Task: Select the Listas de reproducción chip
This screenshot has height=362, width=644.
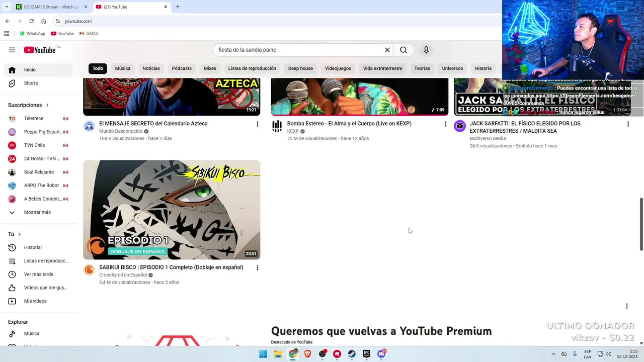Action: (252, 68)
